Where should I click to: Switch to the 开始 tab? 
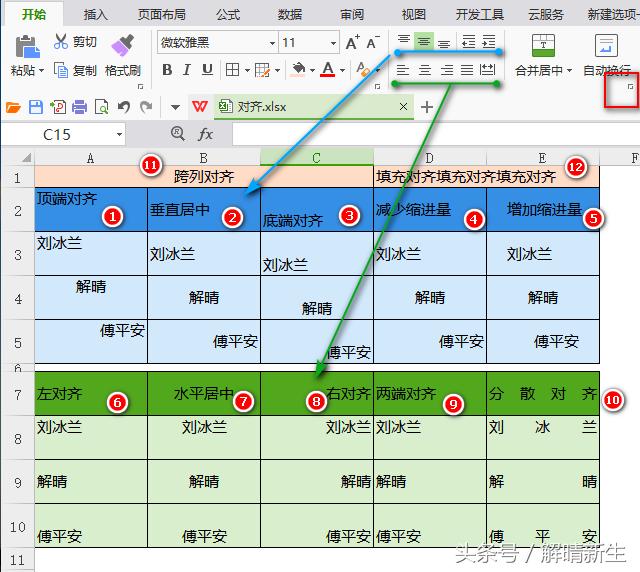pyautogui.click(x=34, y=15)
